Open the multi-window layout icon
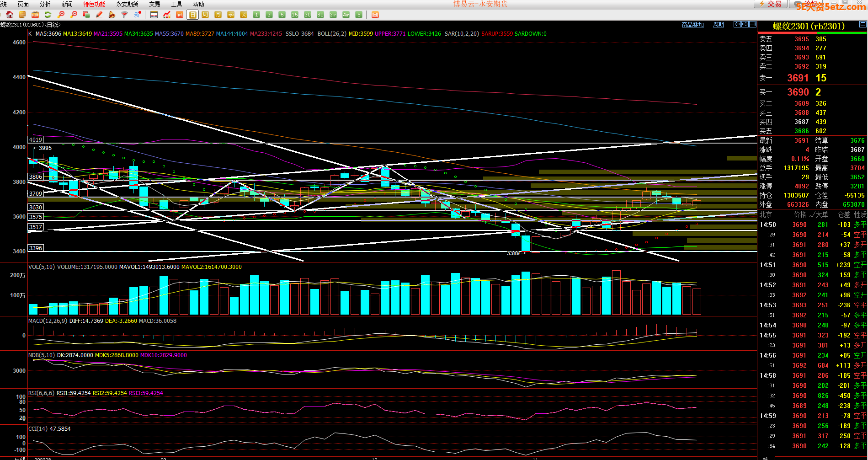The height and width of the screenshot is (460, 868). pyautogui.click(x=86, y=15)
